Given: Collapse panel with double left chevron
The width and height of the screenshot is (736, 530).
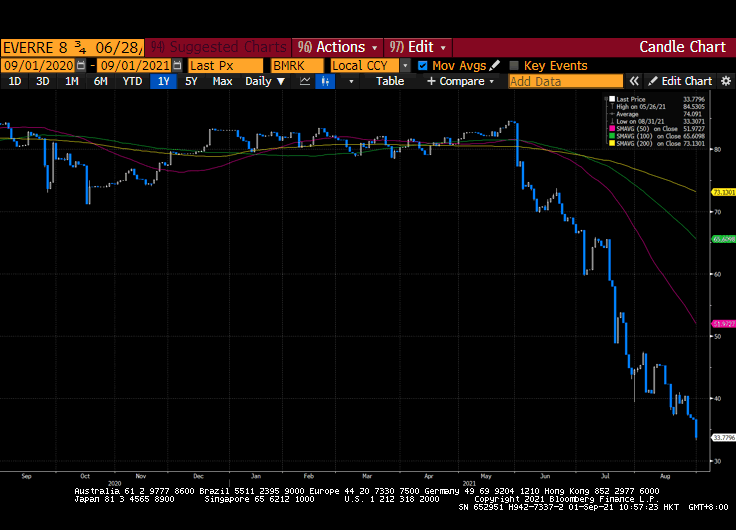Looking at the screenshot, I should 634,81.
